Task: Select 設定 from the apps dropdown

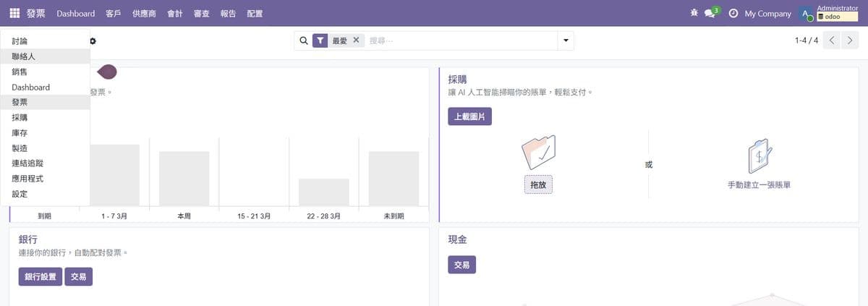Action: 45,194
